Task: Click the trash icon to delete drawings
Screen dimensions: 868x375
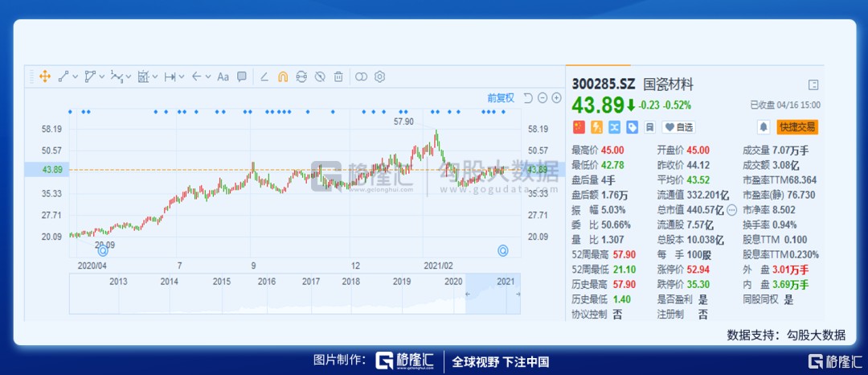Action: coord(338,76)
